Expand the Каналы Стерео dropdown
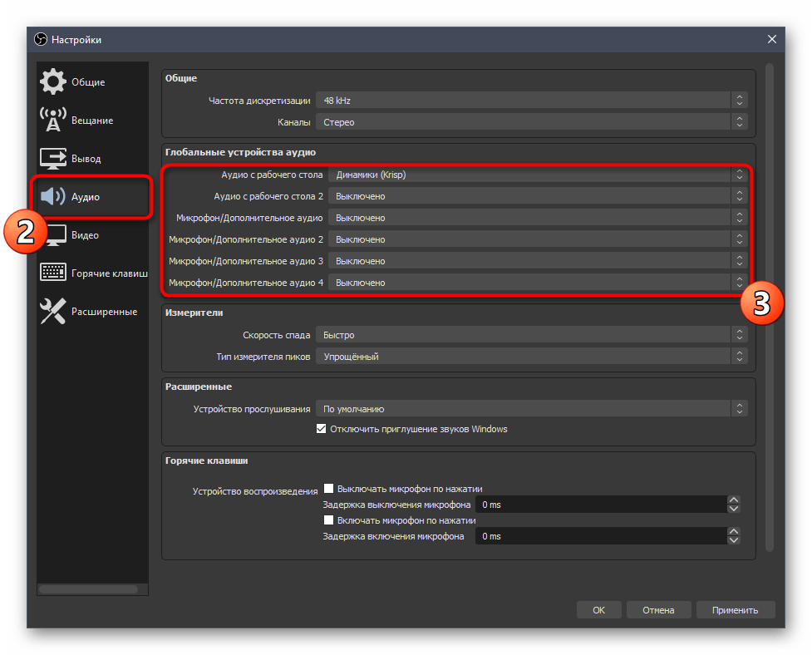Viewport: 812px width, 655px height. tap(531, 122)
